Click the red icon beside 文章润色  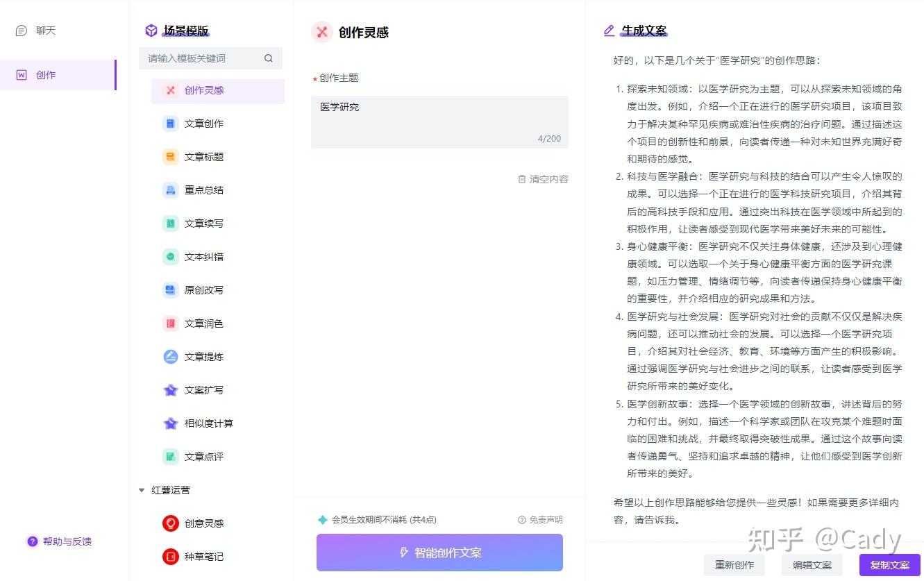point(171,323)
